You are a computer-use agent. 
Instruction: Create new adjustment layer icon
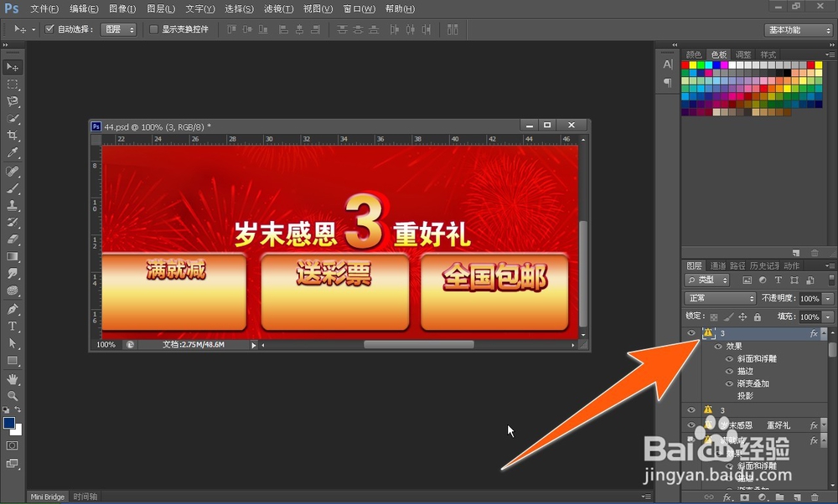tap(762, 497)
